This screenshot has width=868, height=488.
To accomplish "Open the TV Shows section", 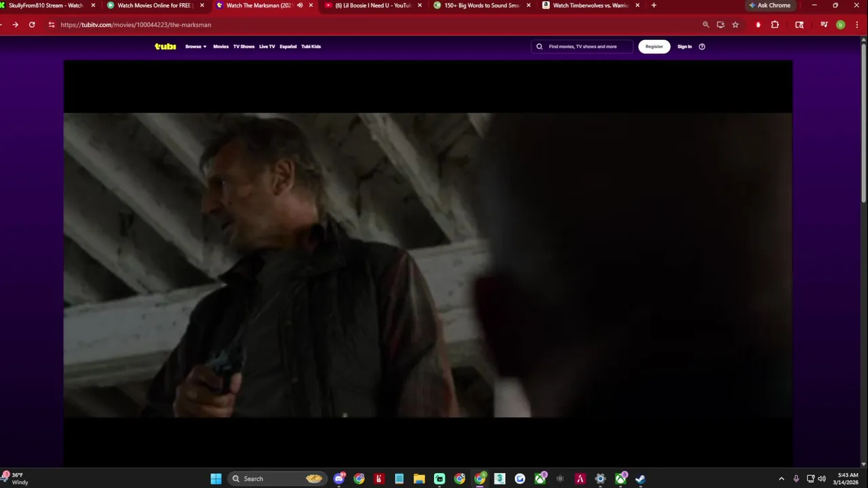I will point(243,47).
